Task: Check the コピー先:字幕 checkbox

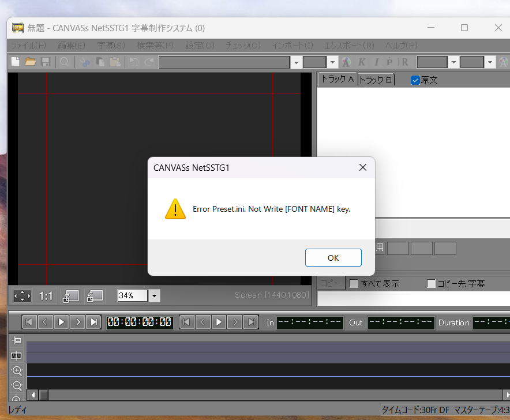Action: coord(431,284)
